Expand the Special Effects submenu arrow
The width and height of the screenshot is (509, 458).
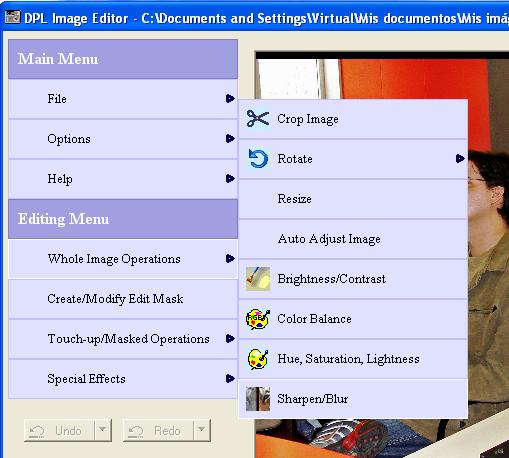[x=230, y=378]
